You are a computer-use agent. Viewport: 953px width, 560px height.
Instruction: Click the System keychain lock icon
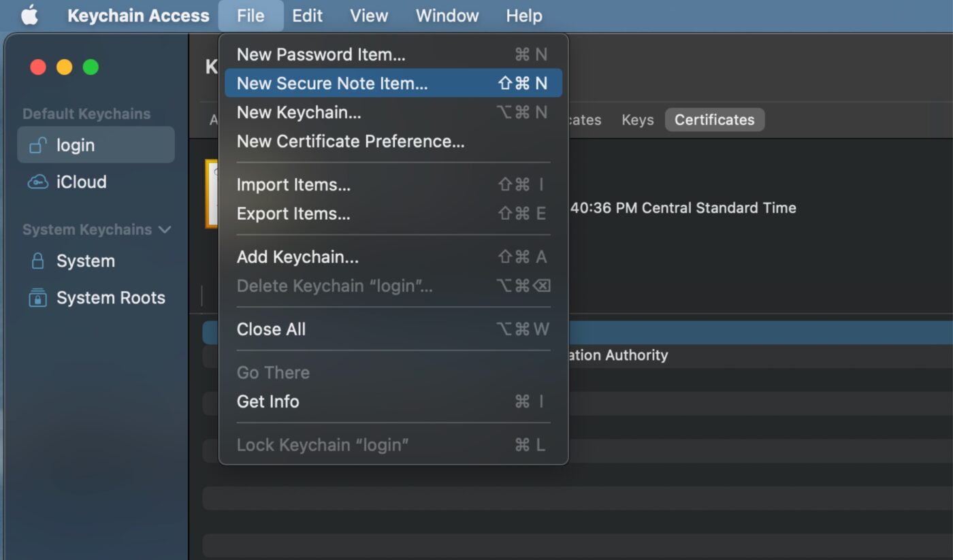pos(37,261)
